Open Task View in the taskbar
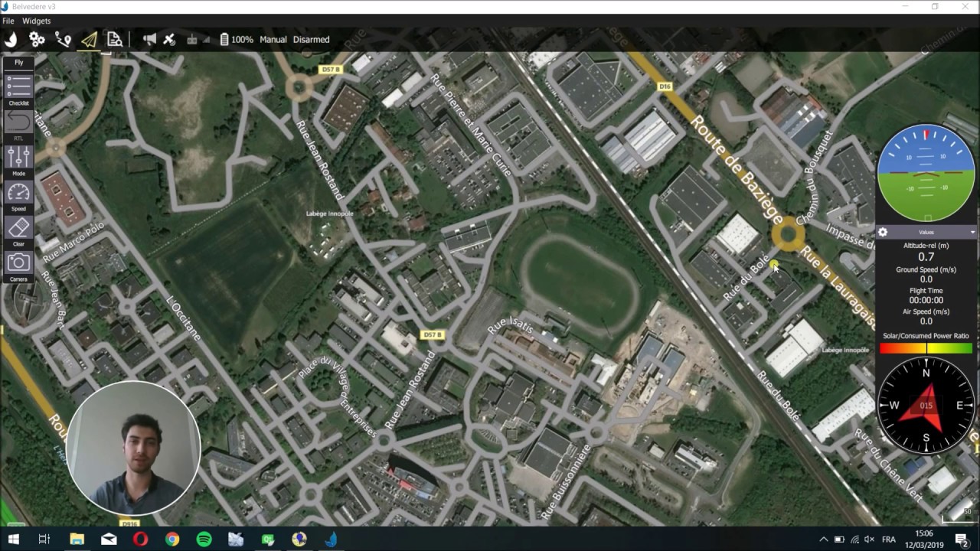 point(44,540)
